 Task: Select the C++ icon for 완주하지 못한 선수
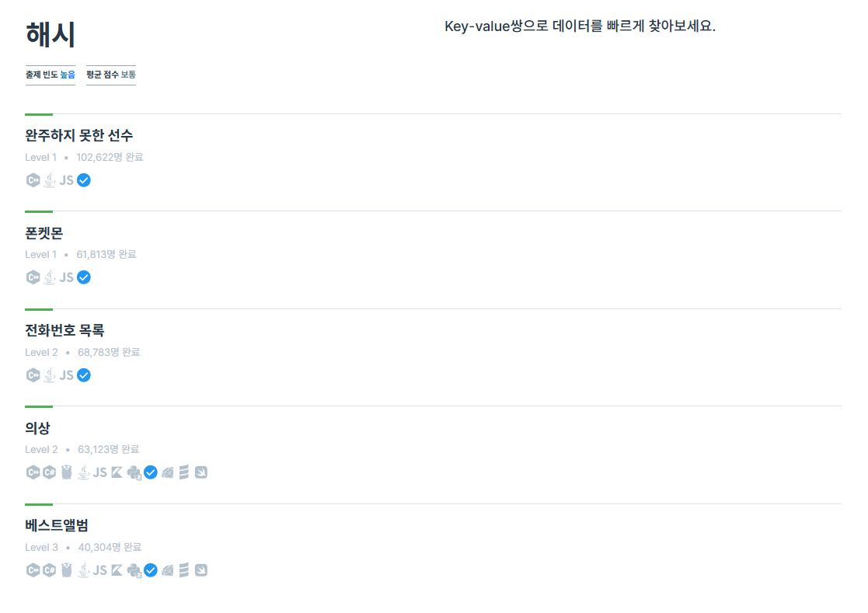(x=33, y=180)
